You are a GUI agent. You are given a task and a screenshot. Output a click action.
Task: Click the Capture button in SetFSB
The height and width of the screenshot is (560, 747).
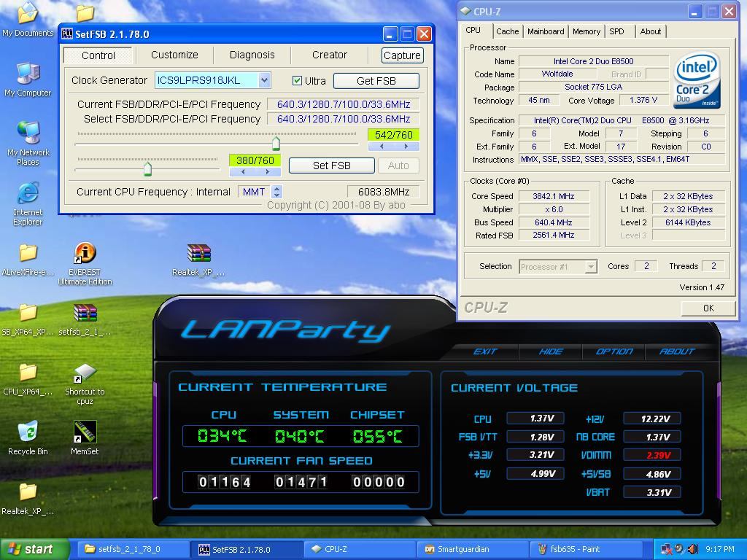[402, 55]
